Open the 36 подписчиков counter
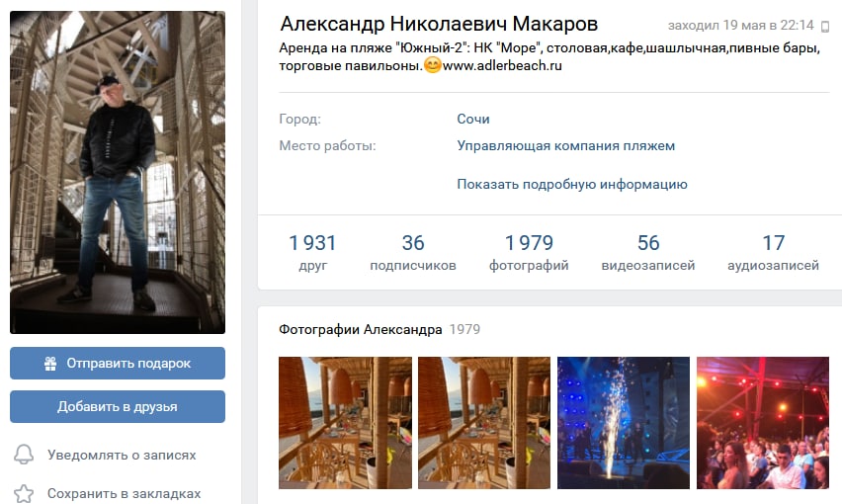 coord(413,252)
